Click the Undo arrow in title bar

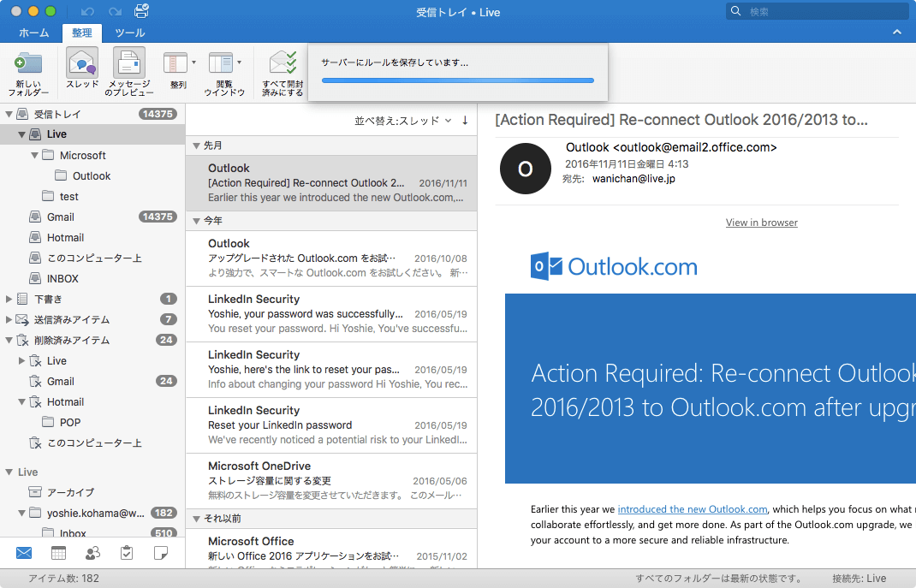(87, 12)
